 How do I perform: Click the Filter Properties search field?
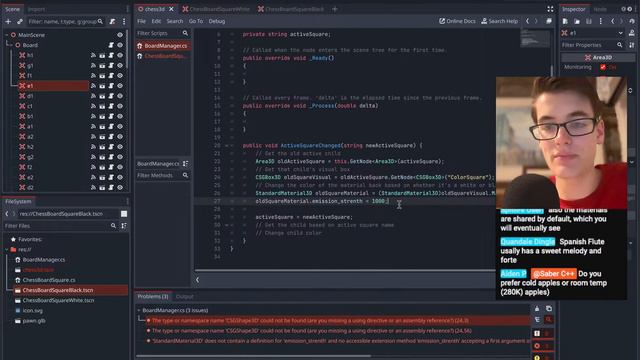coord(592,45)
